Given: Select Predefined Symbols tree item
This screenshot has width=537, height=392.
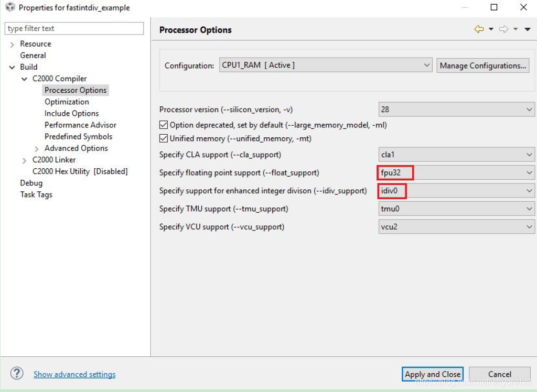Looking at the screenshot, I should [x=79, y=137].
